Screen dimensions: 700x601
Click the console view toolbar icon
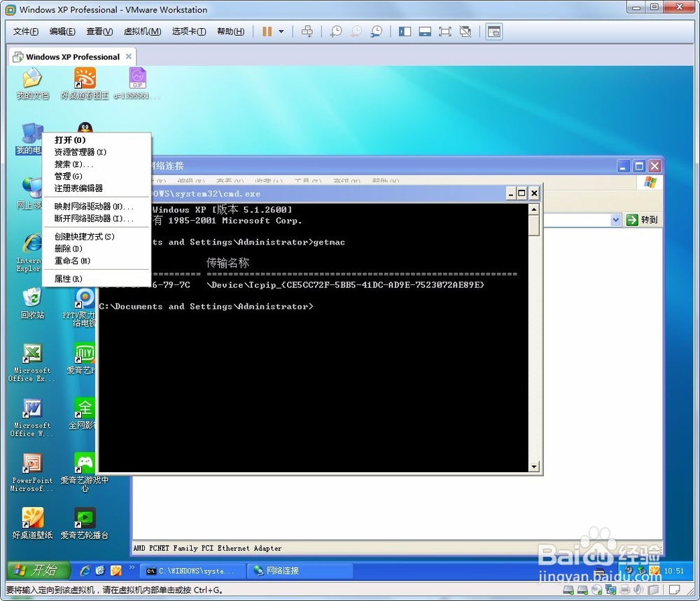click(x=494, y=32)
